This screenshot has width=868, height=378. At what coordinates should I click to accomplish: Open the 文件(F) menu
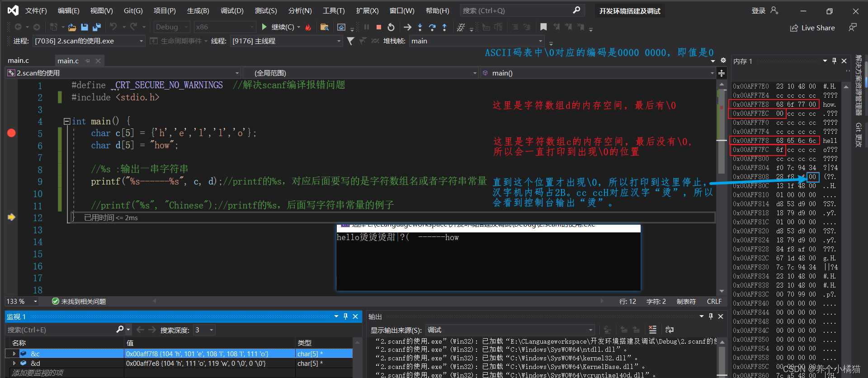click(36, 10)
